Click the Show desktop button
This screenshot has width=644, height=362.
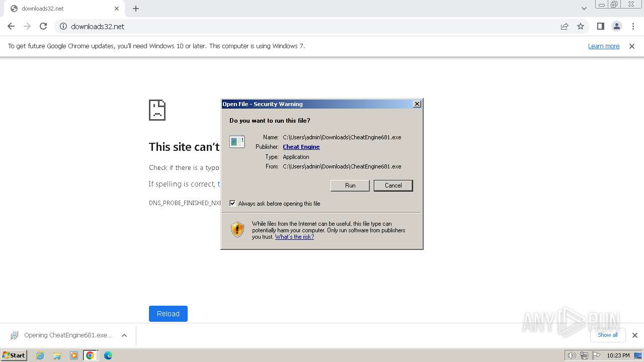638,355
